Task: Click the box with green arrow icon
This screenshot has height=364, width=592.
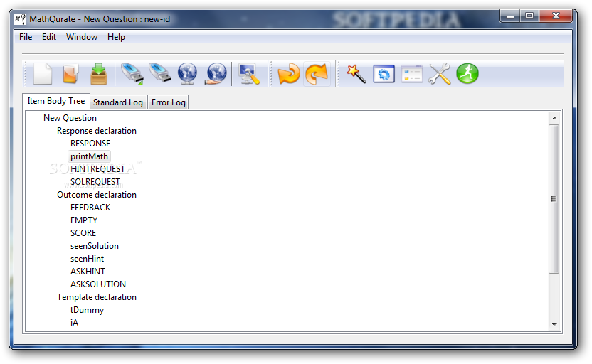Action: point(98,73)
